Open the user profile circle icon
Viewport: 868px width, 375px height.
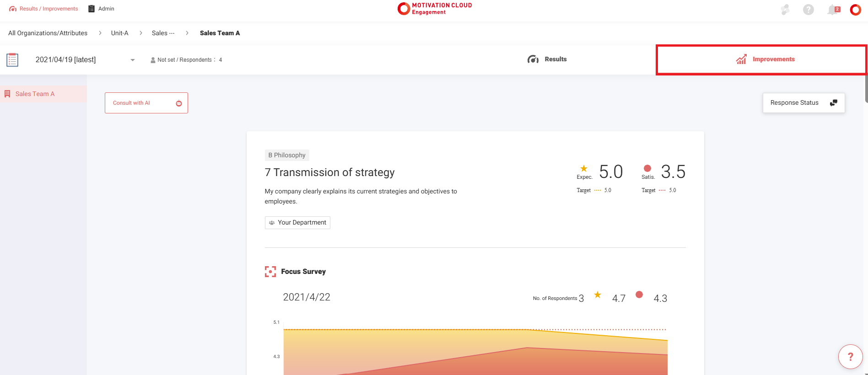pos(855,10)
